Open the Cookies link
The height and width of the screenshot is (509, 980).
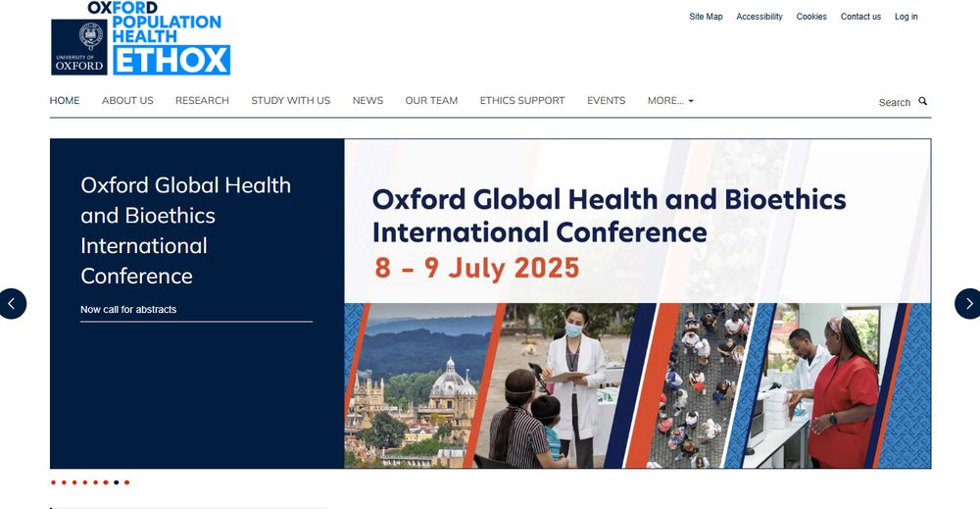tap(811, 17)
